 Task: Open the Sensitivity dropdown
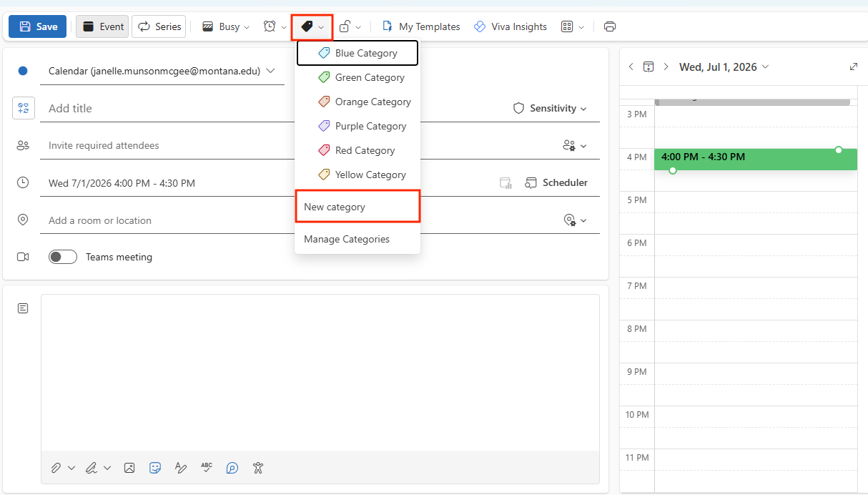(x=550, y=109)
